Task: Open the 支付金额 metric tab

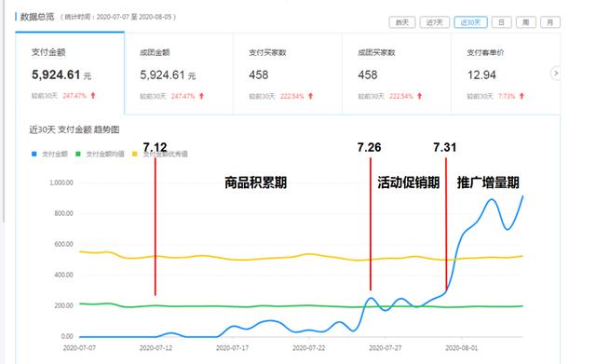Action: point(70,73)
